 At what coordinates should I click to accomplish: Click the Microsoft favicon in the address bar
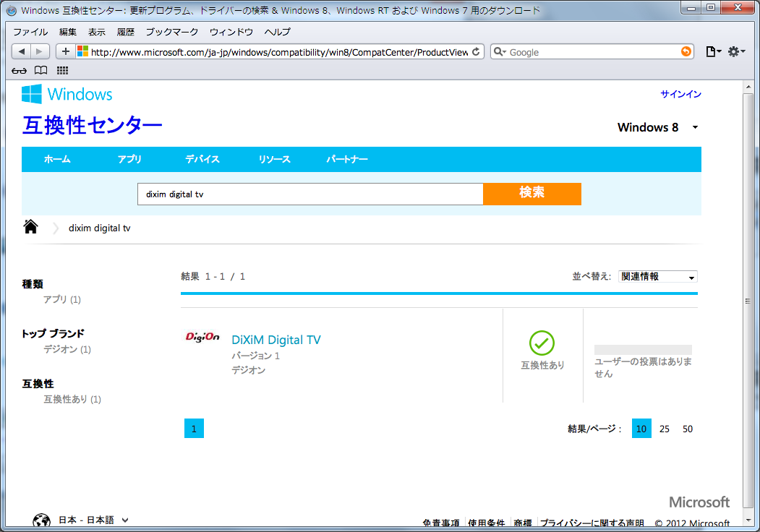click(x=83, y=51)
